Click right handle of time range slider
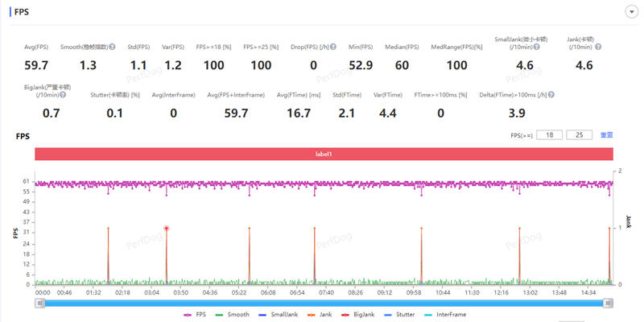This screenshot has width=644, height=322. coord(609,303)
